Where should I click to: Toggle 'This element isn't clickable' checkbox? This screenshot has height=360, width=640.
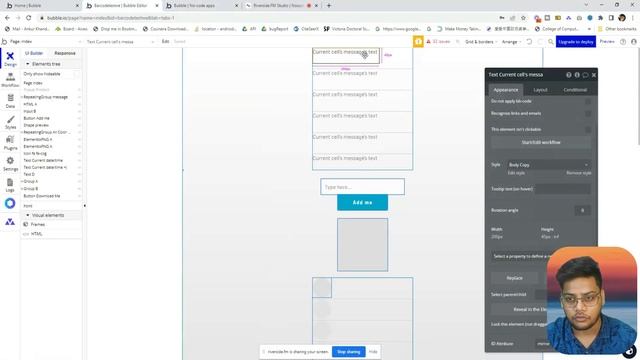coord(588,129)
